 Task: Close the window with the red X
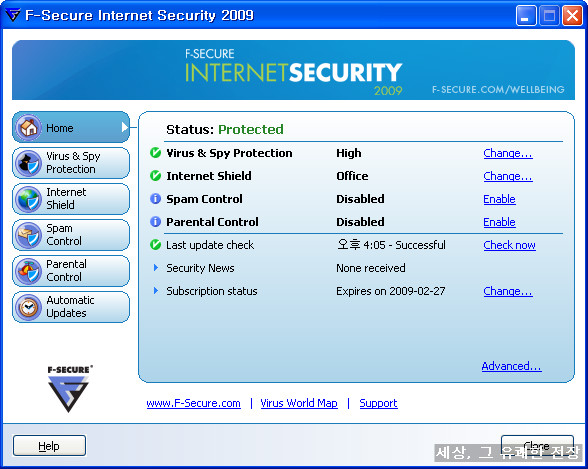(x=572, y=16)
